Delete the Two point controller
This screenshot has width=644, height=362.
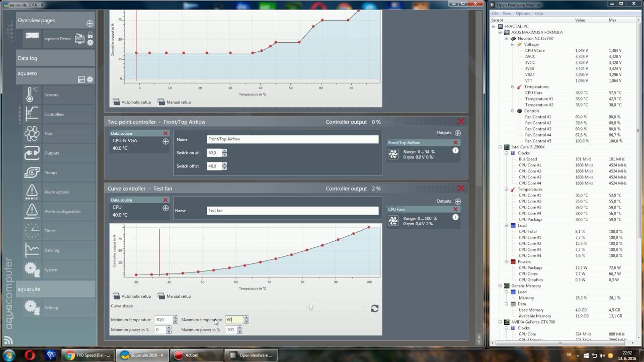pyautogui.click(x=461, y=122)
